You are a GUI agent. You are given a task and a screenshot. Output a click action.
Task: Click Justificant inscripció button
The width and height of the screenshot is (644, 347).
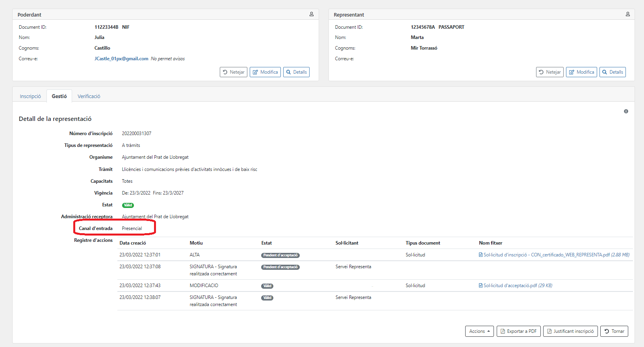tap(570, 331)
